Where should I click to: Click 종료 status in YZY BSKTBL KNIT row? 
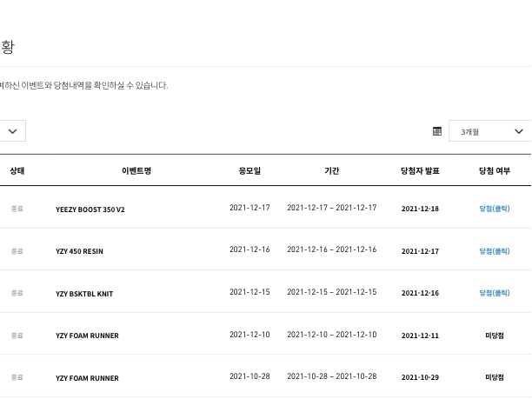[x=17, y=293]
